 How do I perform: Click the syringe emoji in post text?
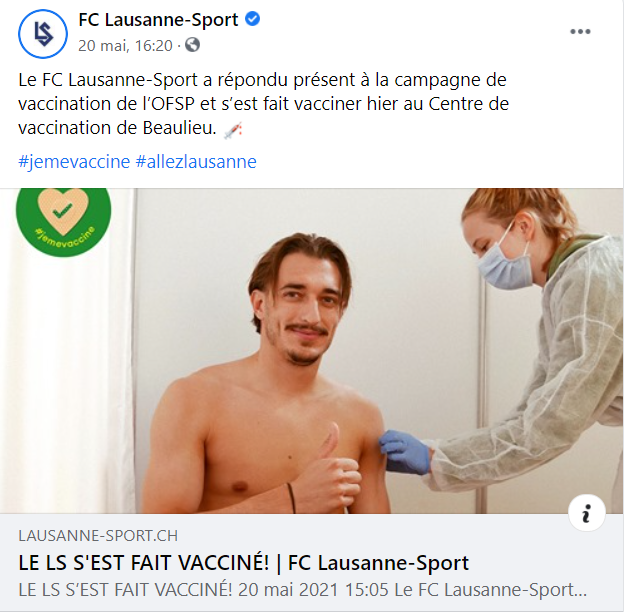click(233, 130)
